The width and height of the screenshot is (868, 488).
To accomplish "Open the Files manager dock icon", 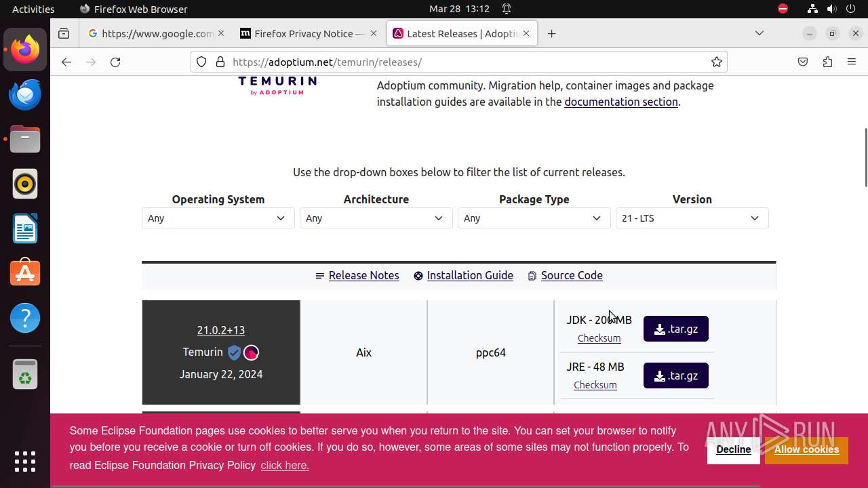I will click(25, 139).
